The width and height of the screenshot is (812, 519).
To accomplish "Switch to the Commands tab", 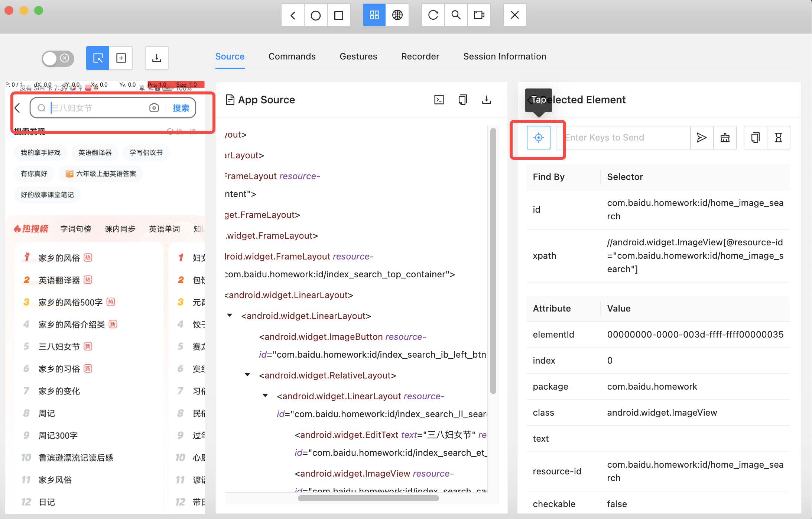I will 292,57.
